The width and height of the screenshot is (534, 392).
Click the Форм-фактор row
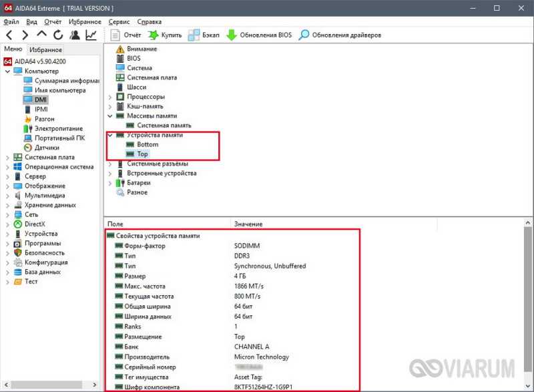[x=232, y=246]
